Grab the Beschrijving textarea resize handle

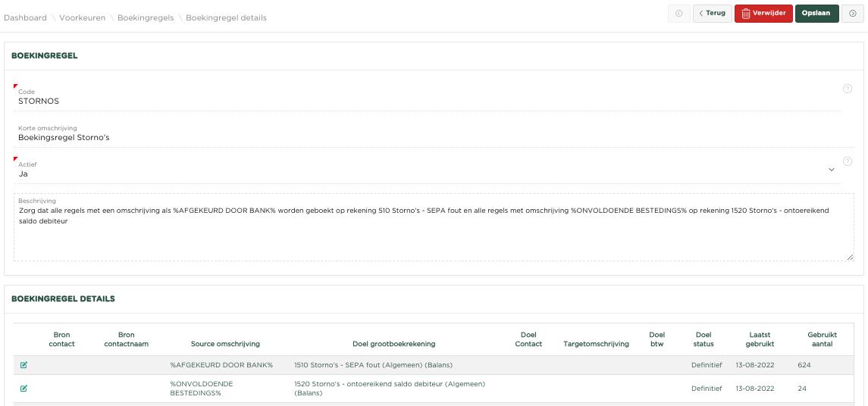click(x=850, y=258)
